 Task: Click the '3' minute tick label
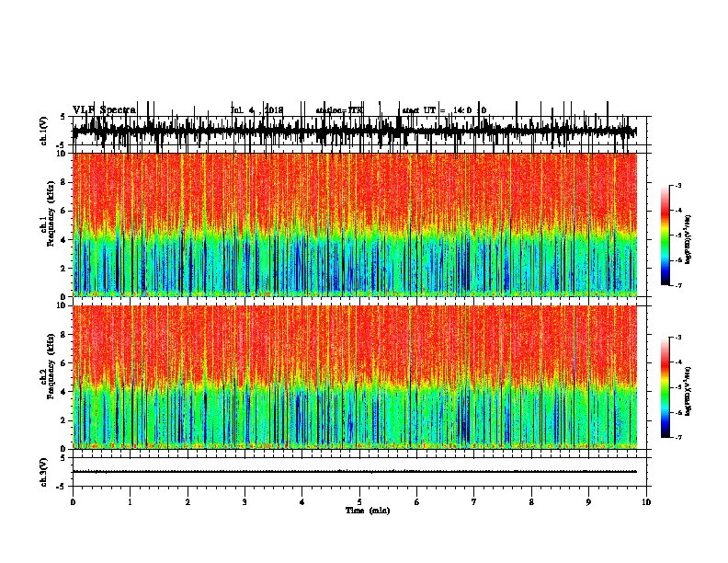(x=245, y=502)
